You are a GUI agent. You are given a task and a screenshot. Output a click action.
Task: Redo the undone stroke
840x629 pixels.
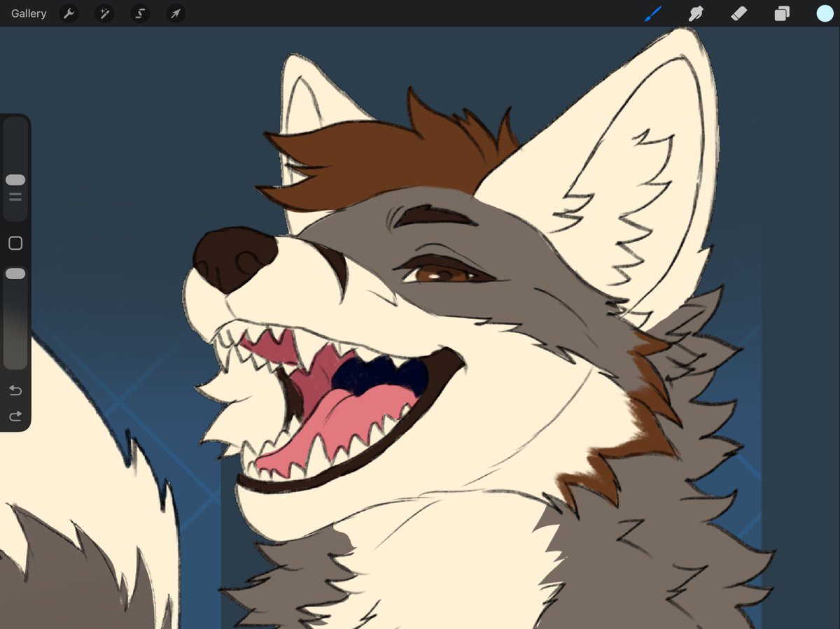15,416
